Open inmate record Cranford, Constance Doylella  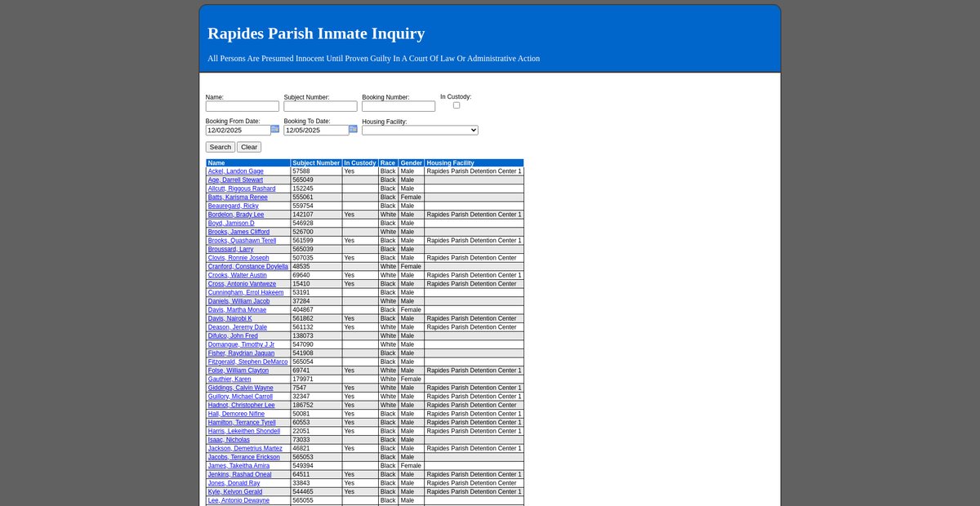[x=248, y=266]
